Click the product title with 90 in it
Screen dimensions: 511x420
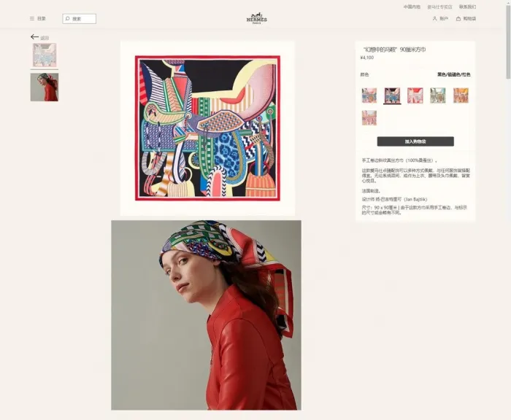pos(394,50)
